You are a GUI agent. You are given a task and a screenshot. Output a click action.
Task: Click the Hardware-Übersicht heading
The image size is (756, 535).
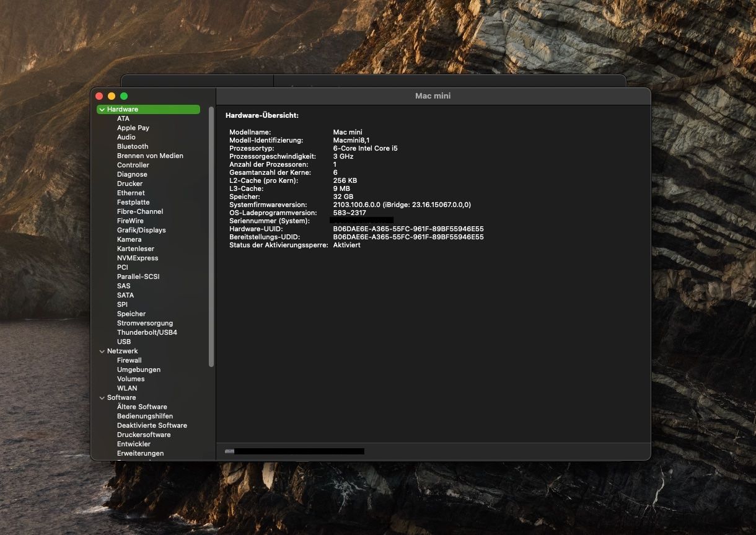coord(262,115)
